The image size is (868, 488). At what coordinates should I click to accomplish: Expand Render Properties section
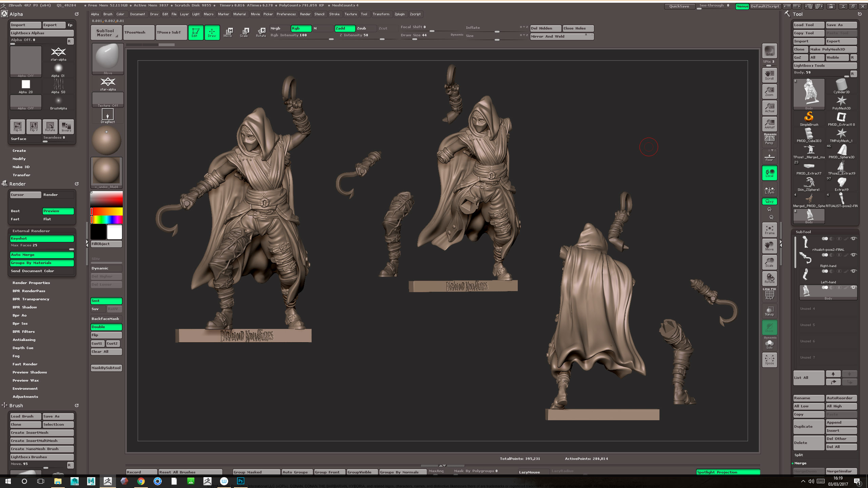31,283
